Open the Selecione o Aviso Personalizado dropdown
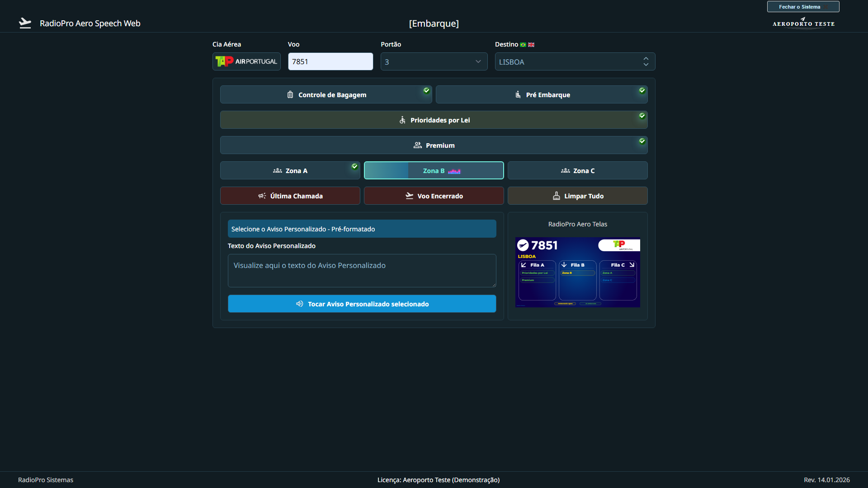Image resolution: width=868 pixels, height=488 pixels. pyautogui.click(x=362, y=229)
